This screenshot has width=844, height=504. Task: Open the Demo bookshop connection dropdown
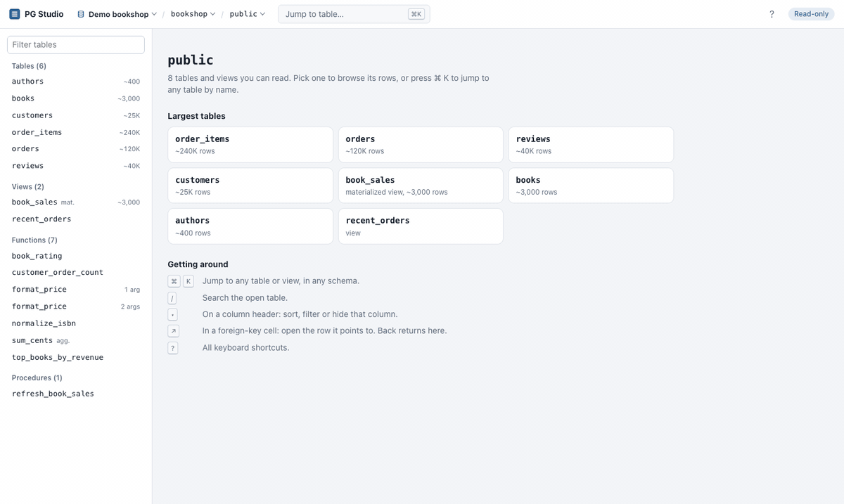click(x=117, y=14)
